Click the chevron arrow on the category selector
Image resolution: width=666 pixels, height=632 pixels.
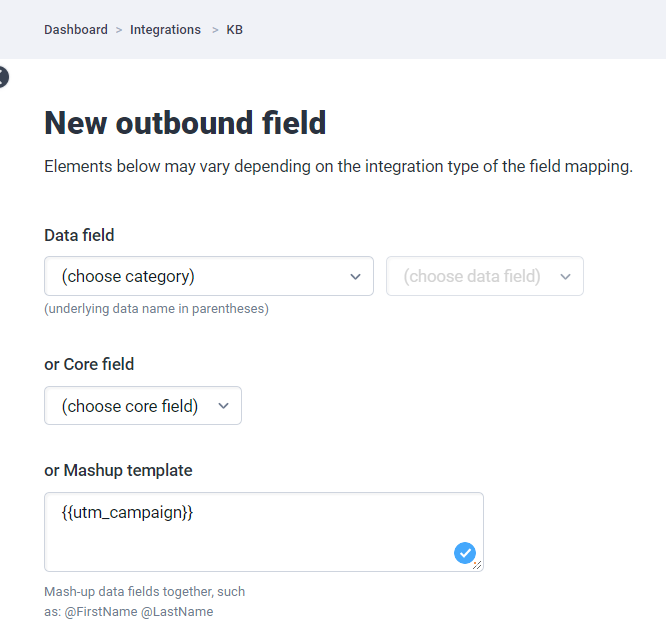355,277
